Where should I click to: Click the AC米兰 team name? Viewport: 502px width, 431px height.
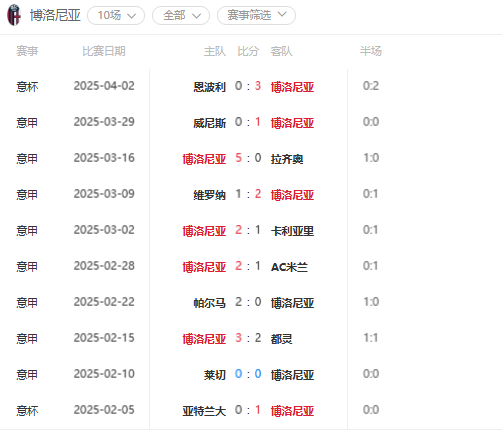pyautogui.click(x=289, y=267)
